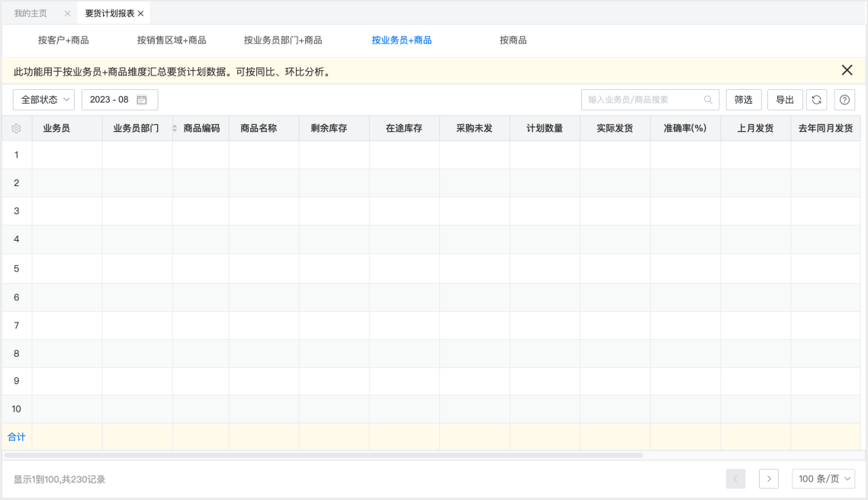Viewport: 868px width, 500px height.
Task: Click the horizontal table scrollbar
Action: coord(324,455)
